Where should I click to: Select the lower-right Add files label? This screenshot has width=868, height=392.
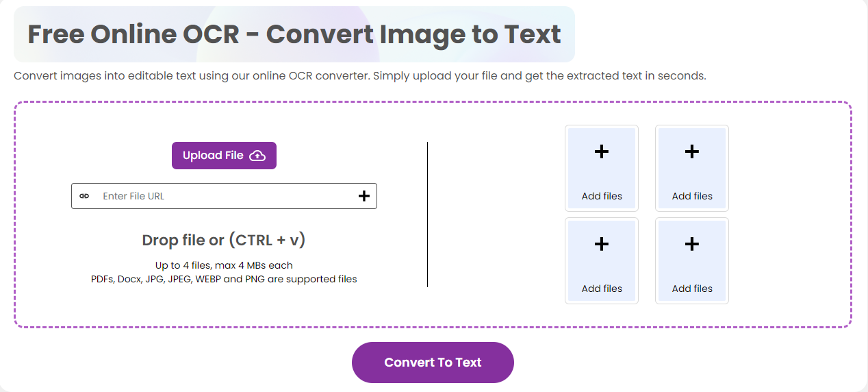pos(692,289)
